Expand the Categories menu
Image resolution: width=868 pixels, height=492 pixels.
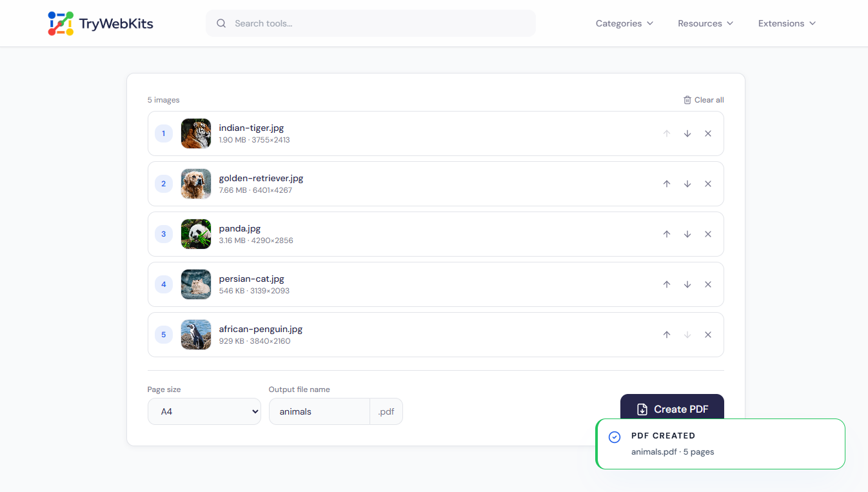(624, 23)
